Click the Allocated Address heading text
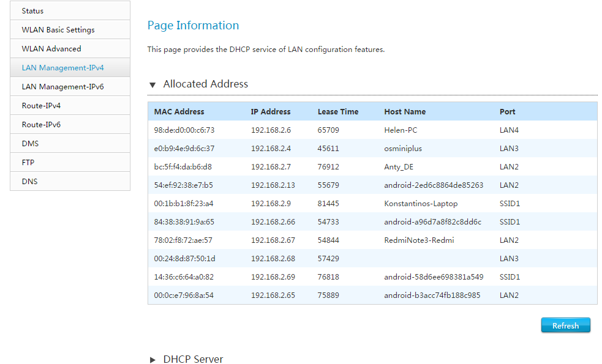 (205, 84)
